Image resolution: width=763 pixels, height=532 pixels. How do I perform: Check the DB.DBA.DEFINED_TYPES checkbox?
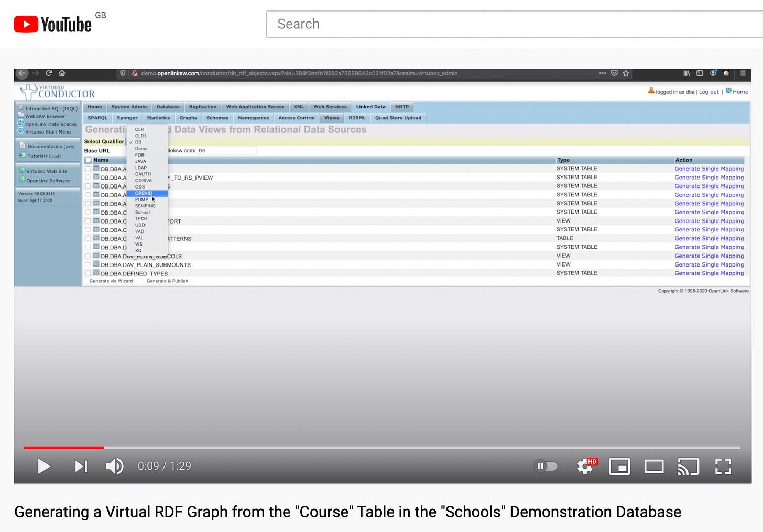88,273
